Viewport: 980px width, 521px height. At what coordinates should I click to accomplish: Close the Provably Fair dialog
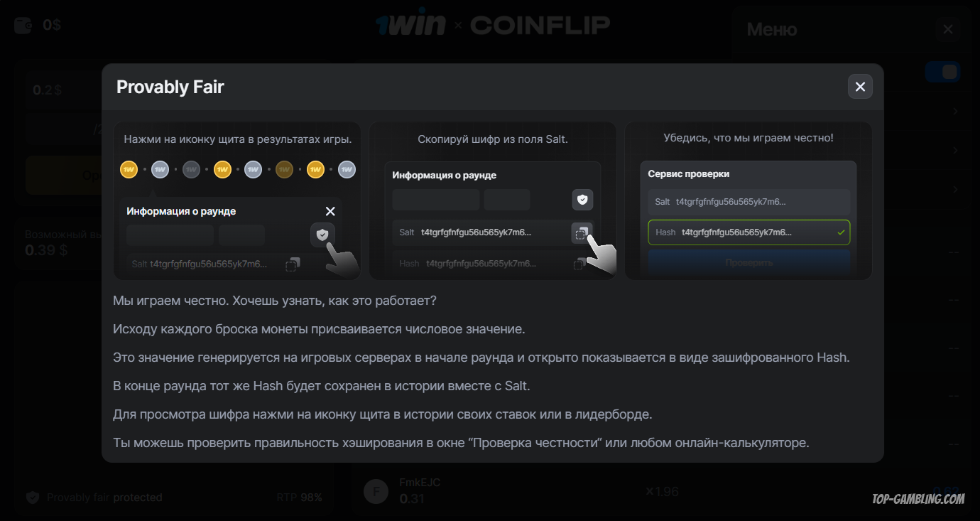pos(860,87)
